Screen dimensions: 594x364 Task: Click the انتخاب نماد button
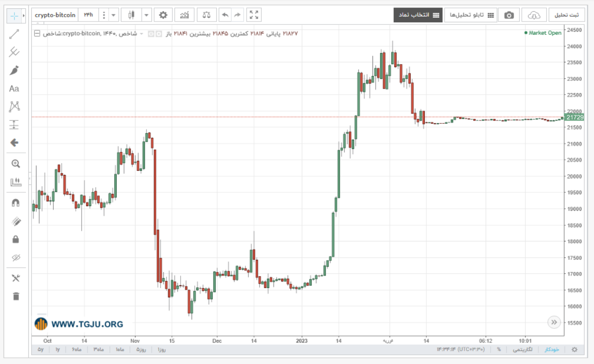418,15
